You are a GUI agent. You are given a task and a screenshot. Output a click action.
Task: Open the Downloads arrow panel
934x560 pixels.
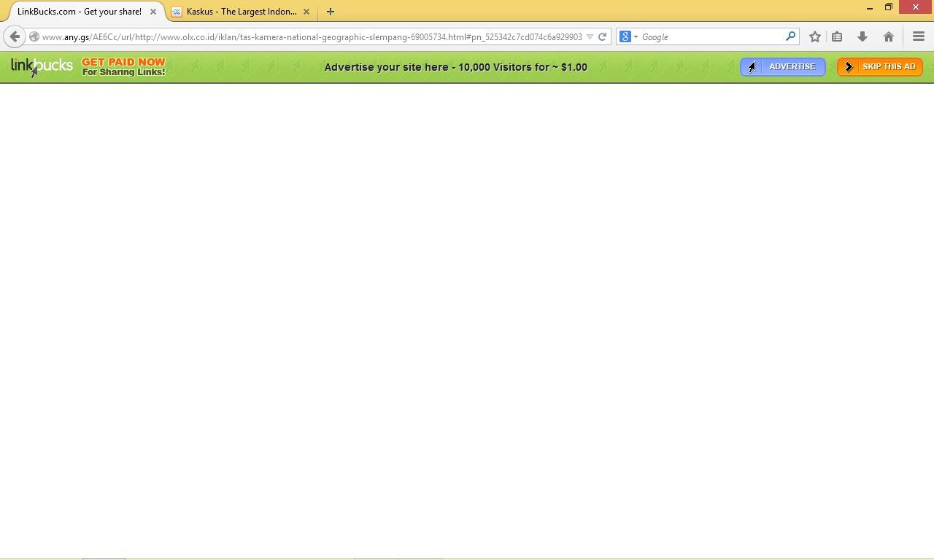(862, 36)
